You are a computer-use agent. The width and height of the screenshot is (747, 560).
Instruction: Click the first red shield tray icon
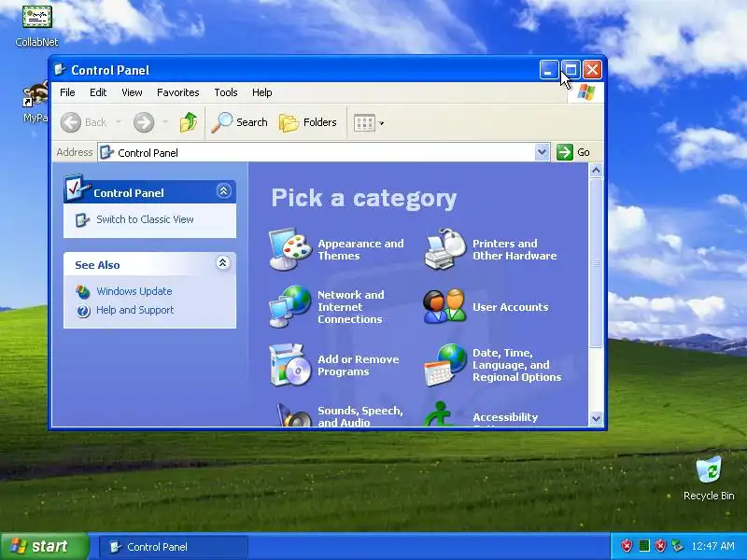pos(627,546)
